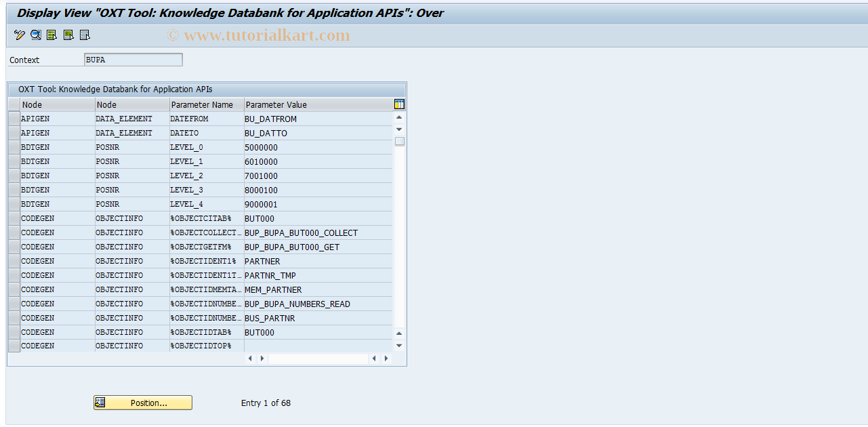Click parameter value 6010000
The image size is (868, 427).
(318, 161)
